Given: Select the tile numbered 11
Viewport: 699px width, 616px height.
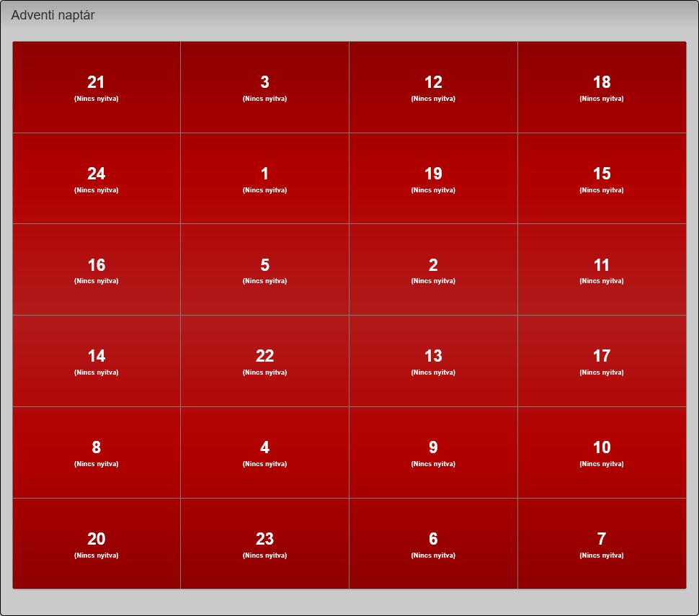Looking at the screenshot, I should [602, 269].
